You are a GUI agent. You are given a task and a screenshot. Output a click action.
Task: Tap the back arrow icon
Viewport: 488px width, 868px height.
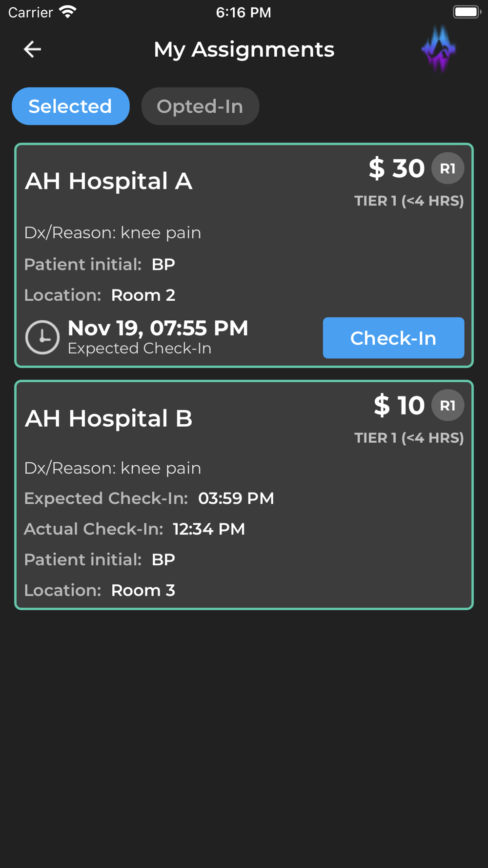[32, 49]
